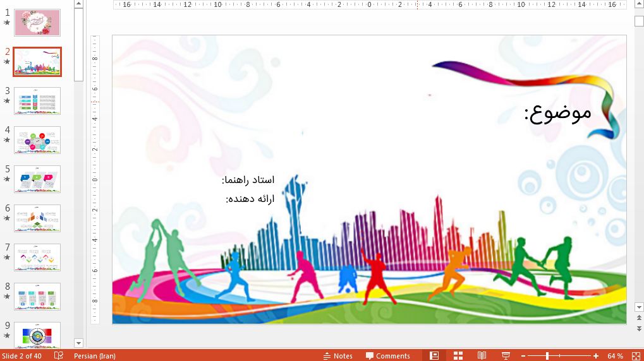
Task: Select slide 4 thumbnail
Action: tap(37, 140)
